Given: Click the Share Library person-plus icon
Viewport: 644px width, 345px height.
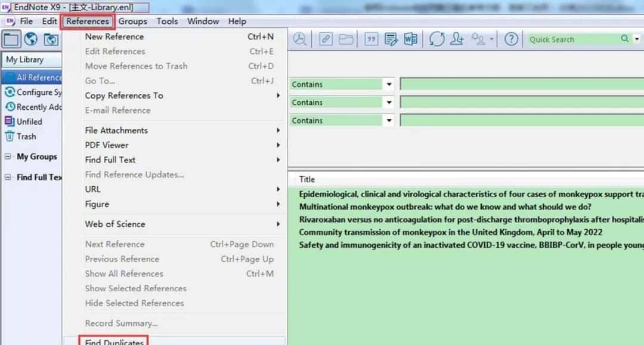Looking at the screenshot, I should [457, 39].
